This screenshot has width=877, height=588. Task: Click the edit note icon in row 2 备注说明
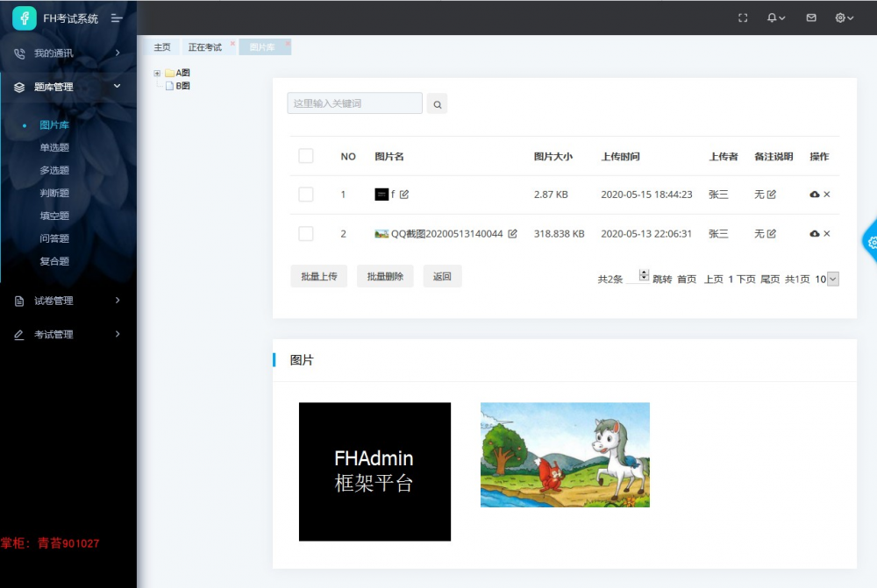click(773, 233)
